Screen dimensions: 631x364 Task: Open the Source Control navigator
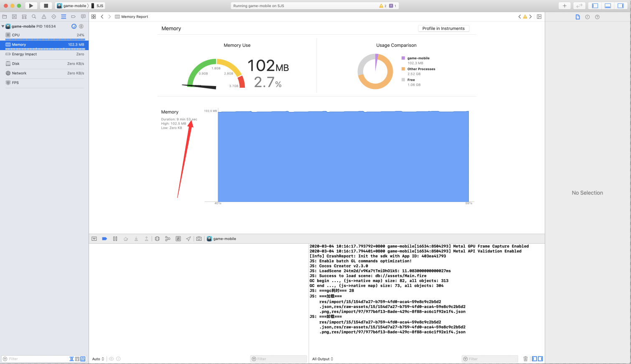[x=14, y=17]
